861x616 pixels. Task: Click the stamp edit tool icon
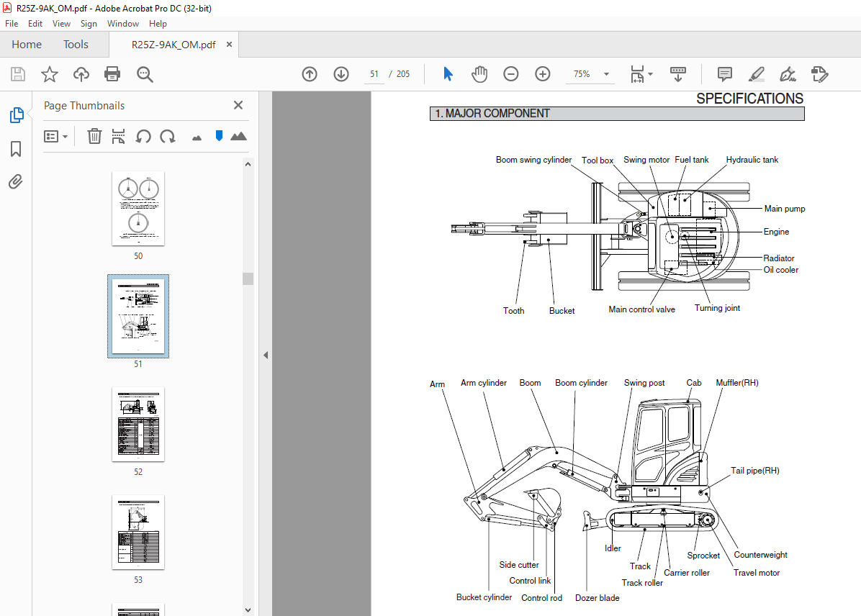point(819,74)
